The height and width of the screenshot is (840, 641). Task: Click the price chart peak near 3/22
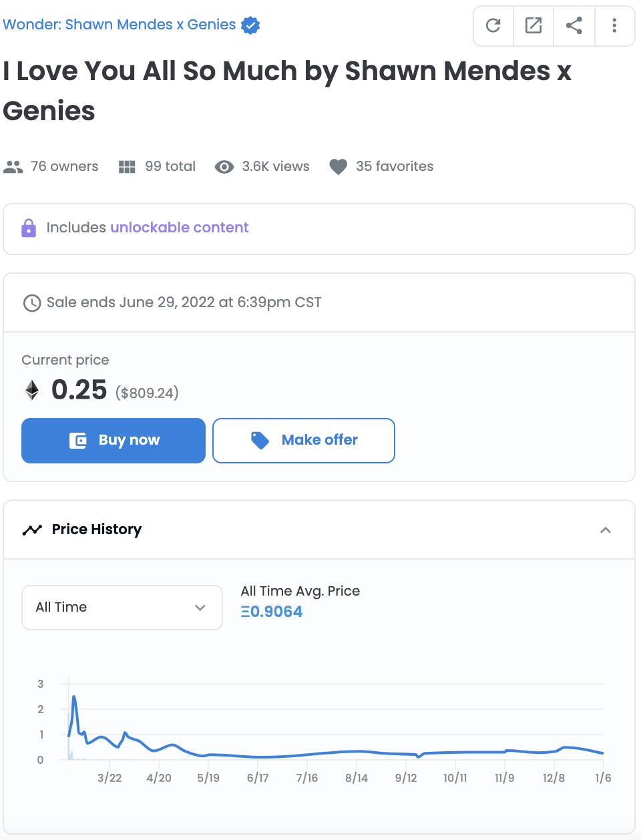click(73, 697)
